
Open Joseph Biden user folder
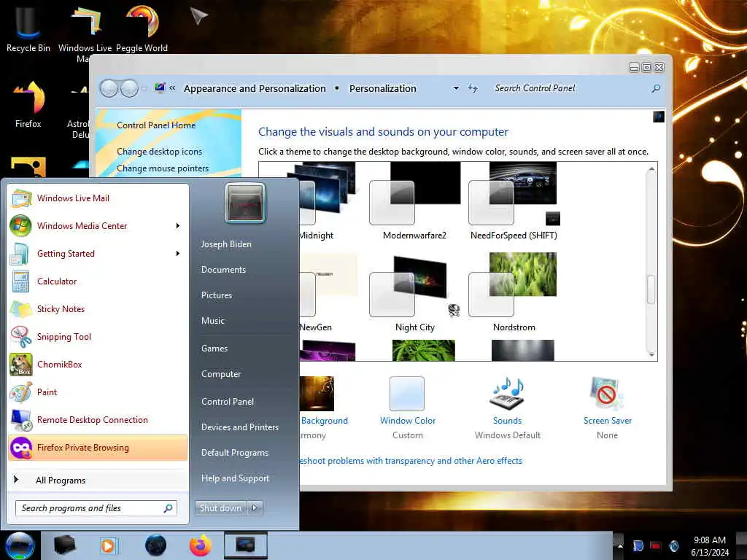point(226,244)
